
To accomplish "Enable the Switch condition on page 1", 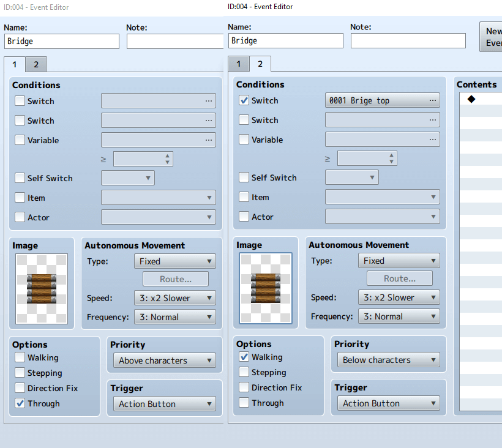I will point(20,100).
